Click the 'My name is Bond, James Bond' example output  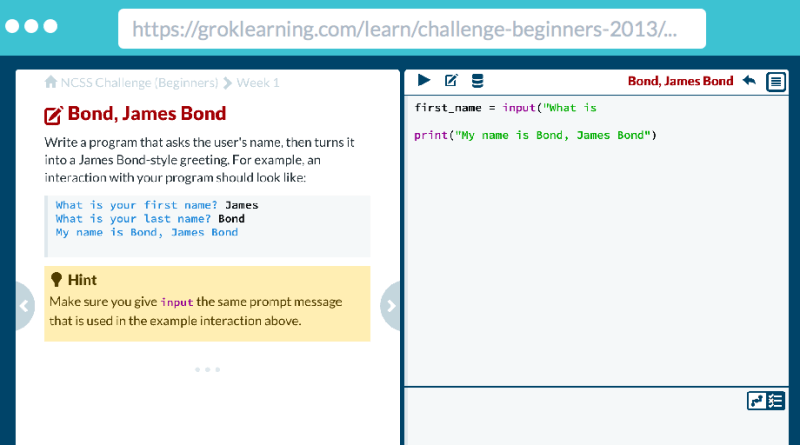146,233
